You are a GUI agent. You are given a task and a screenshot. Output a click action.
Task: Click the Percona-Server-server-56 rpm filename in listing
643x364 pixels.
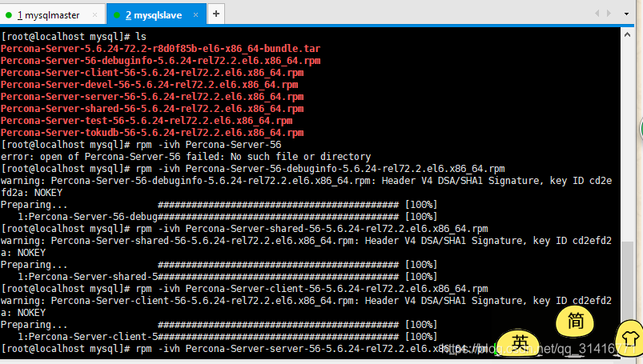pyautogui.click(x=152, y=97)
